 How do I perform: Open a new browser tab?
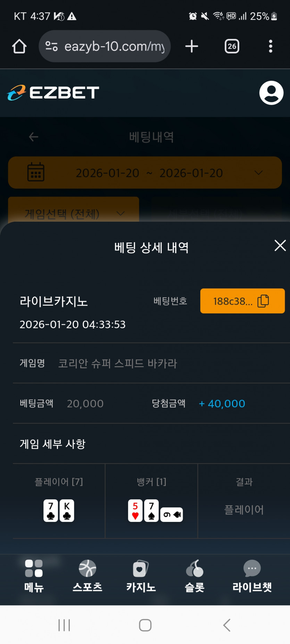191,46
